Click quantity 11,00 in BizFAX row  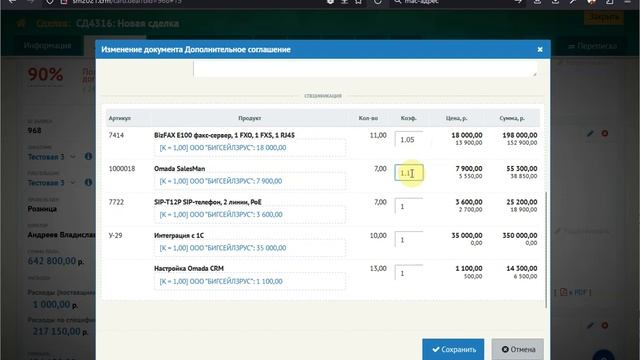(378, 135)
